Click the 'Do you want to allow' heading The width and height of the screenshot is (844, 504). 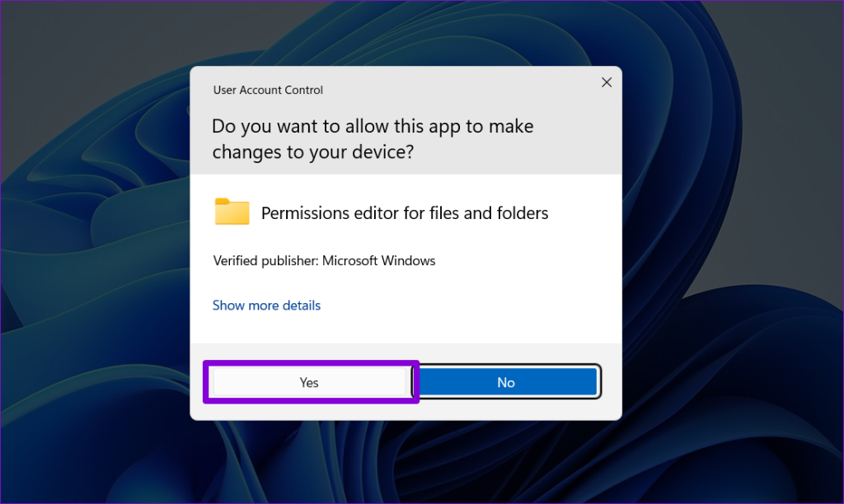(x=373, y=139)
